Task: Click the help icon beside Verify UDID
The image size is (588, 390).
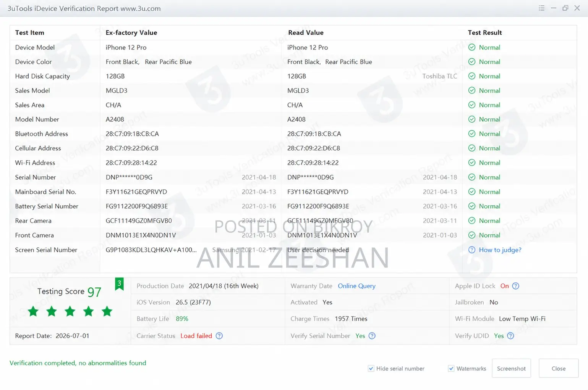Action: coord(510,336)
